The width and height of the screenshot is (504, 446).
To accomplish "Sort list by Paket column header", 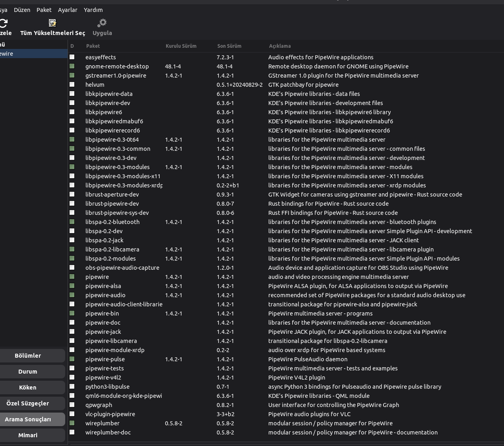I will pyautogui.click(x=93, y=46).
